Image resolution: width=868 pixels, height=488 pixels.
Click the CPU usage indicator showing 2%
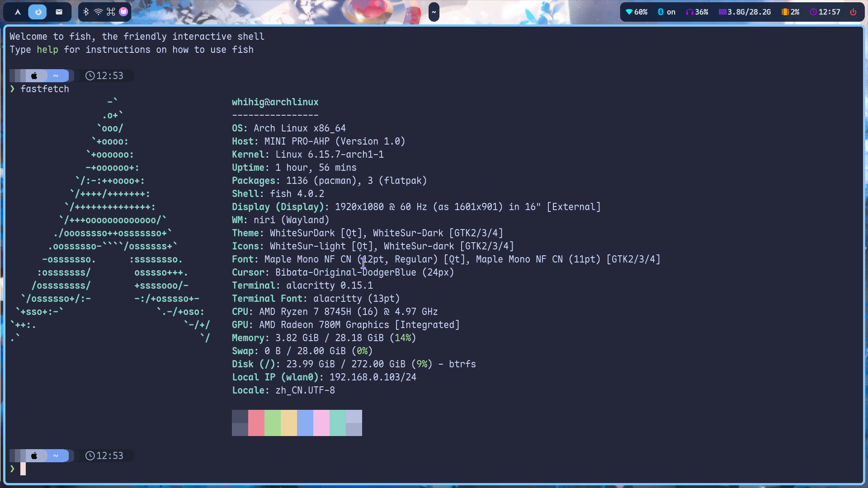click(x=791, y=12)
